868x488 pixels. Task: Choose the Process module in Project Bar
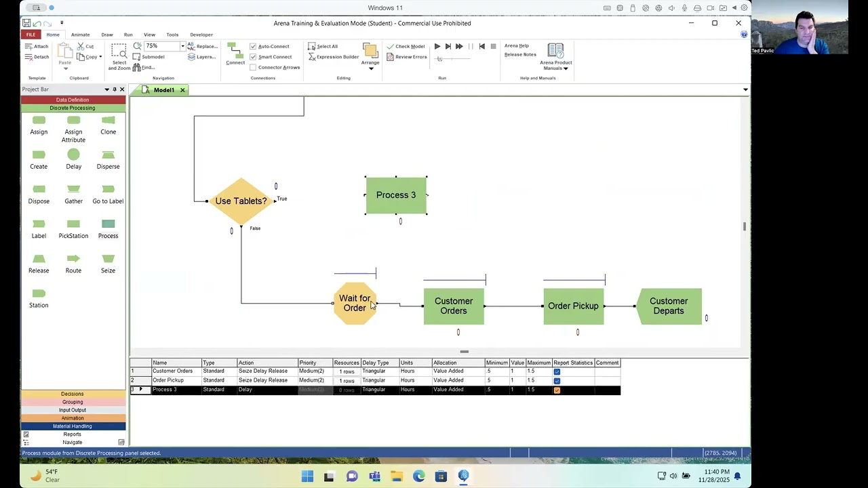point(108,228)
